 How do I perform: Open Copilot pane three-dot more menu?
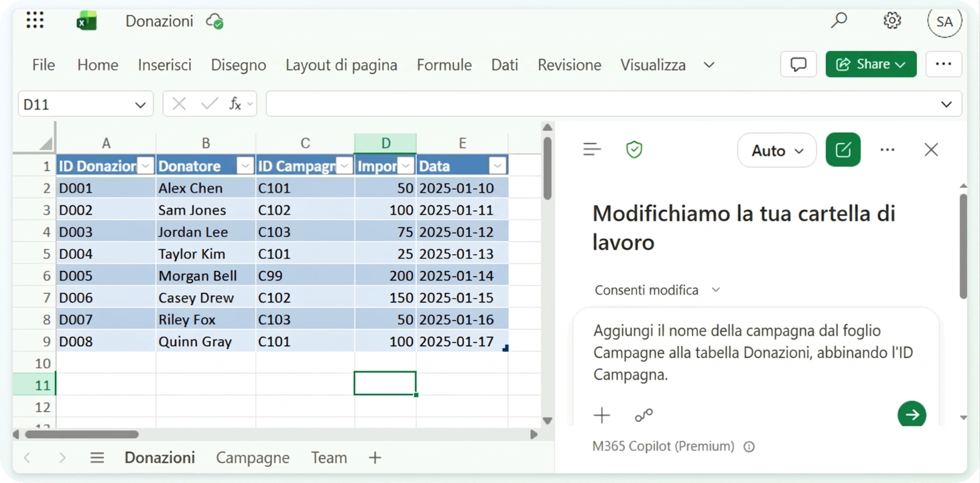coord(887,150)
